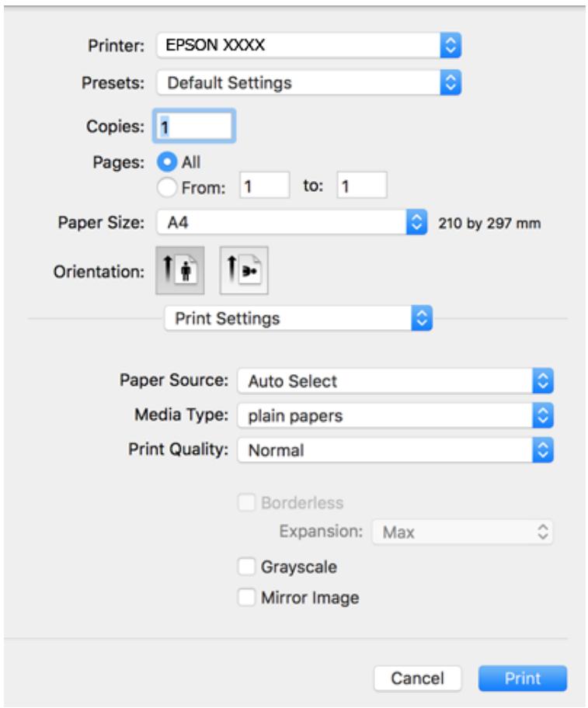
Task: Expand the Paper Size A4 dropdown
Action: click(x=292, y=223)
